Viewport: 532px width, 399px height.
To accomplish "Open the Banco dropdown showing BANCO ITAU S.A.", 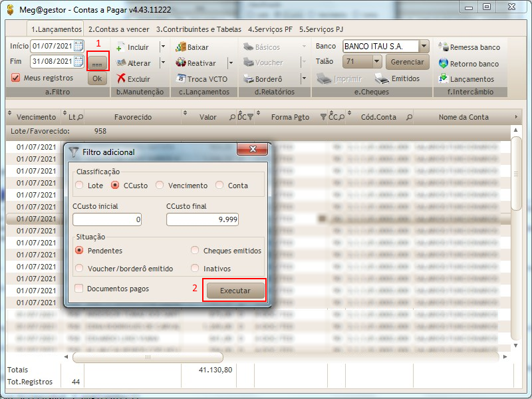I will [x=424, y=46].
